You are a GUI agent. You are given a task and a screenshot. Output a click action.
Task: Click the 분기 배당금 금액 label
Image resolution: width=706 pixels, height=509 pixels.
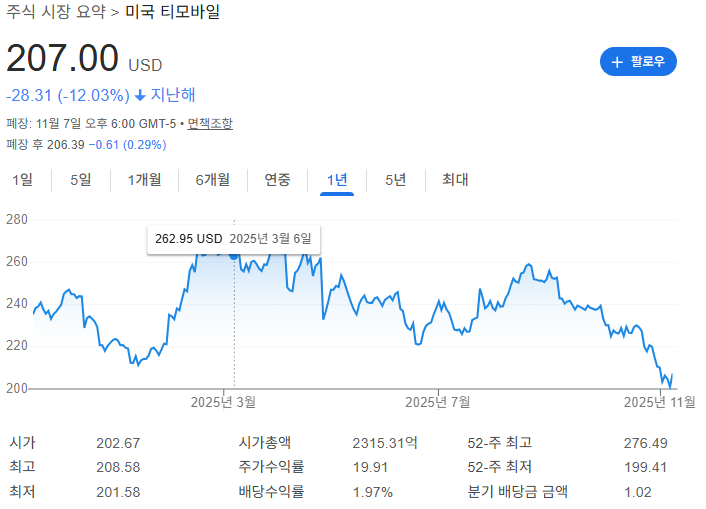tap(517, 491)
